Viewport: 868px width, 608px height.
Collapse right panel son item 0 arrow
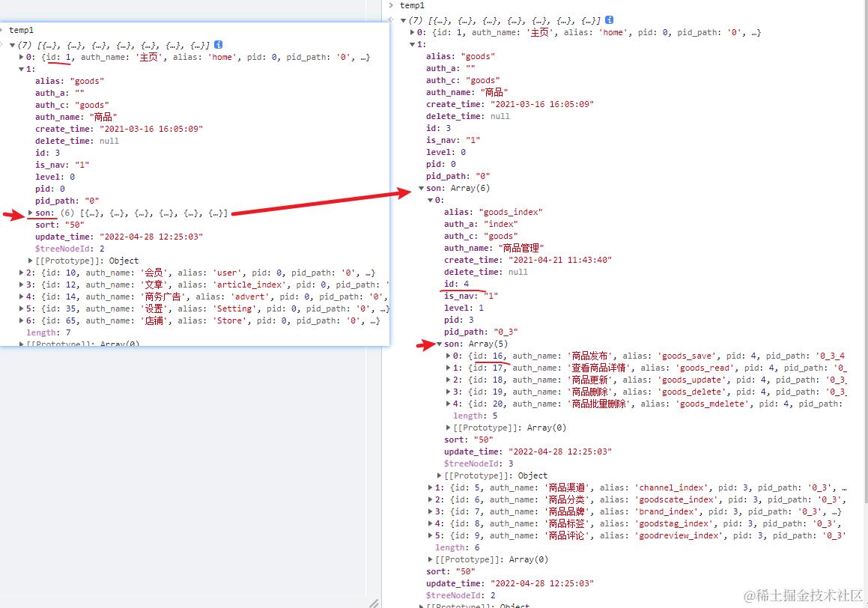[x=430, y=200]
